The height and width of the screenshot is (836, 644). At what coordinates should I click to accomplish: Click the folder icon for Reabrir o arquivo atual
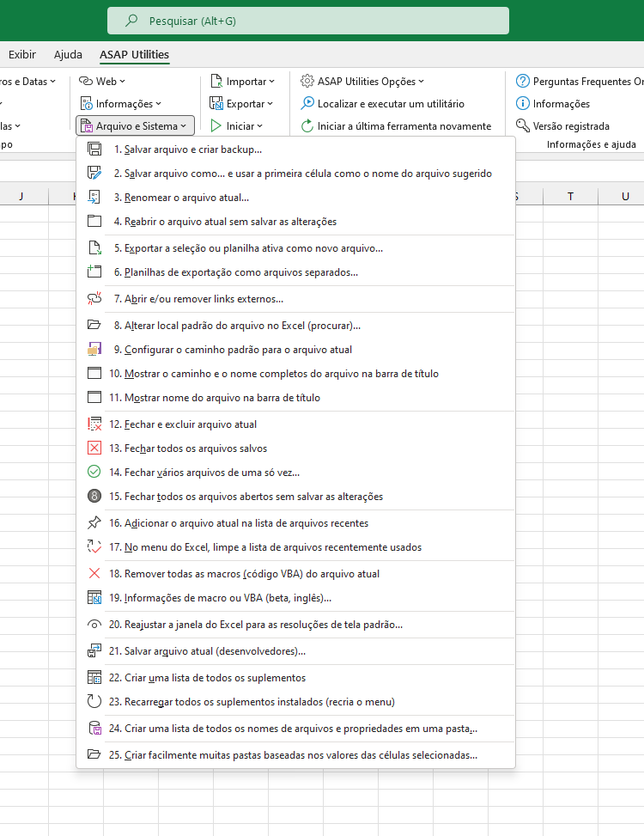click(94, 222)
